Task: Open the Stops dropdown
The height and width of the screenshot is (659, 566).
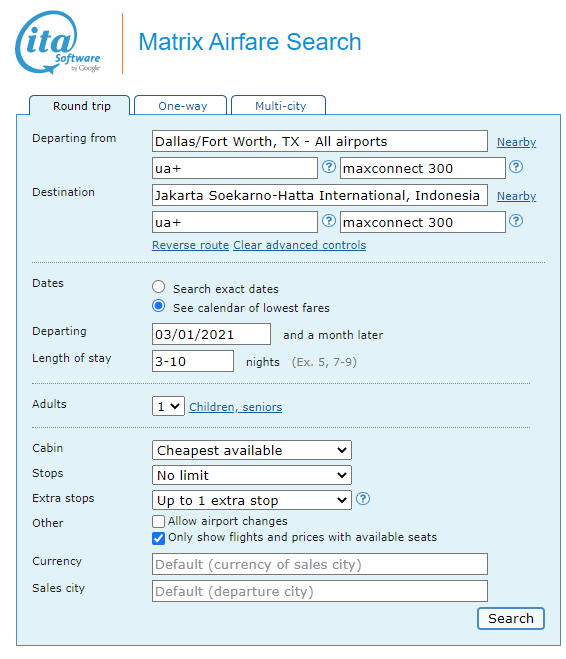Action: click(252, 475)
